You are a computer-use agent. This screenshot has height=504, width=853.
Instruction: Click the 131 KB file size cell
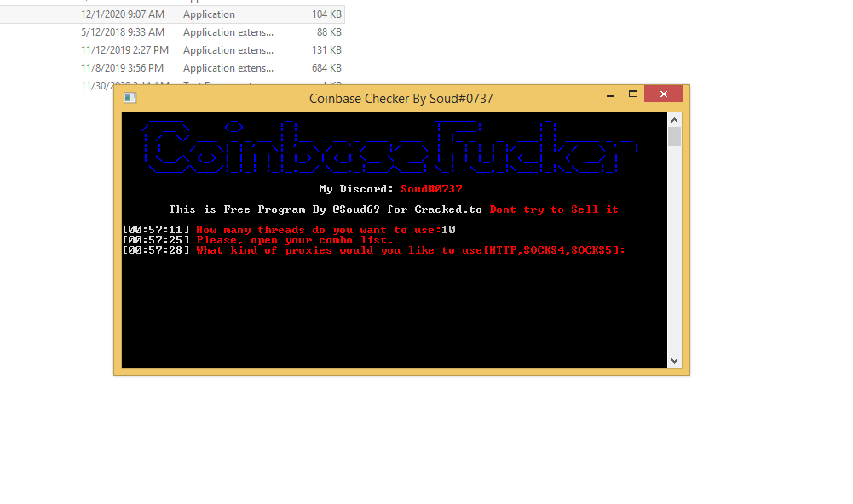(326, 50)
